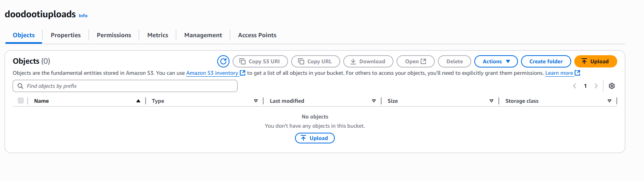This screenshot has width=644, height=181.
Task: Go to next page arrow
Action: pyautogui.click(x=596, y=86)
